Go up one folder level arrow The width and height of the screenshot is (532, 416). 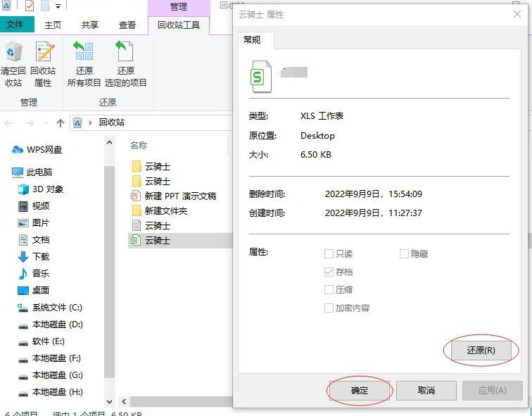(61, 123)
